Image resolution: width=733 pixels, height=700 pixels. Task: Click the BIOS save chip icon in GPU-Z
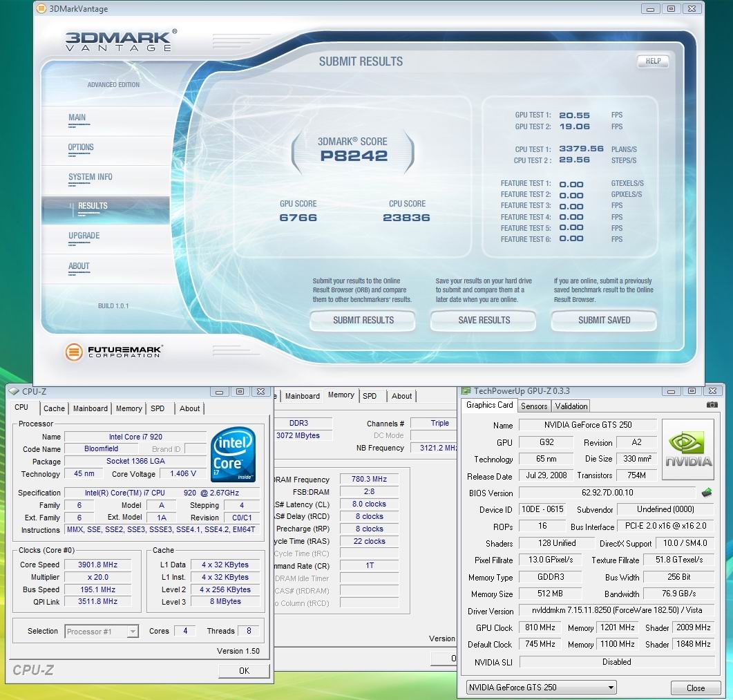pos(707,493)
